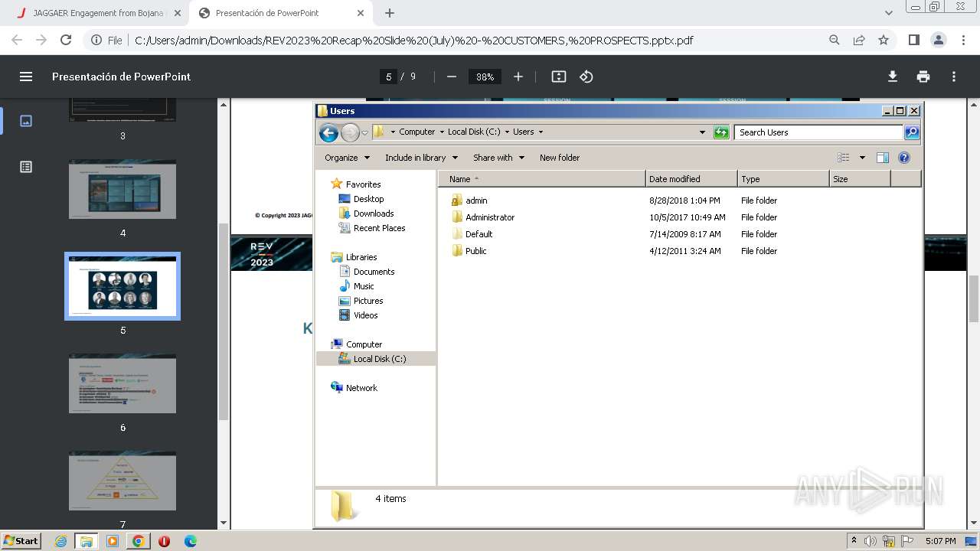Select the Presentación de PowerPoint tab

[x=281, y=13]
